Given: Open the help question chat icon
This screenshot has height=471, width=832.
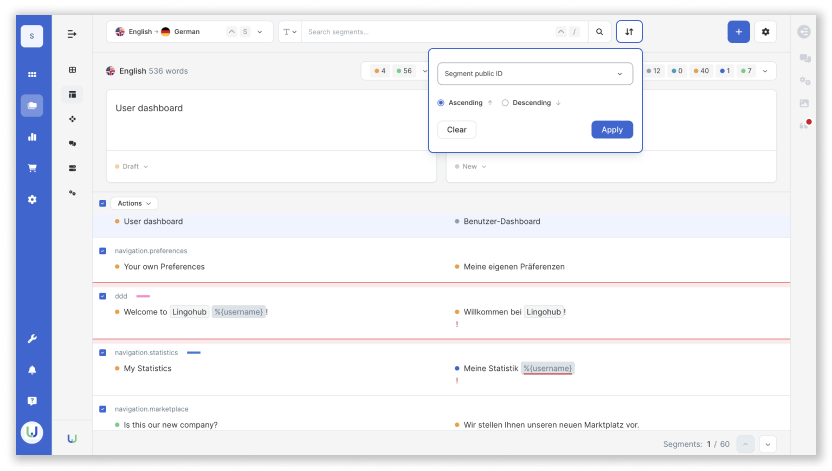Looking at the screenshot, I should click(x=32, y=401).
